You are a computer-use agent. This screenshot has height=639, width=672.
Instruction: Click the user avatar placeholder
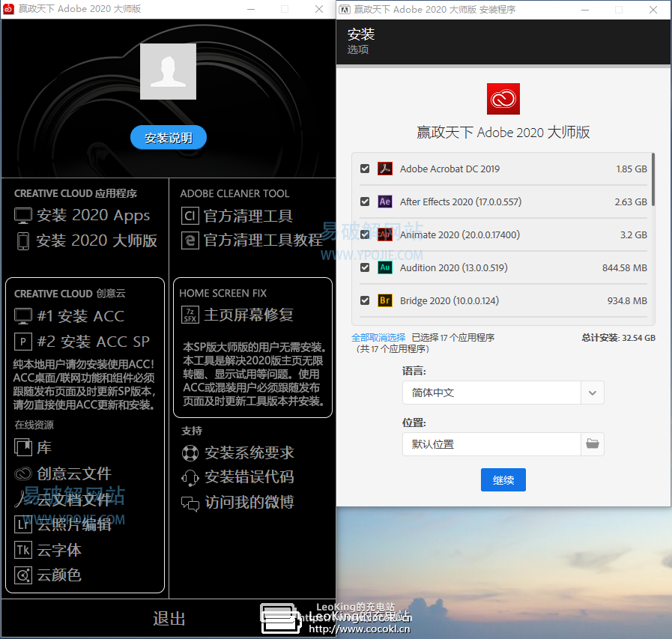point(168,71)
